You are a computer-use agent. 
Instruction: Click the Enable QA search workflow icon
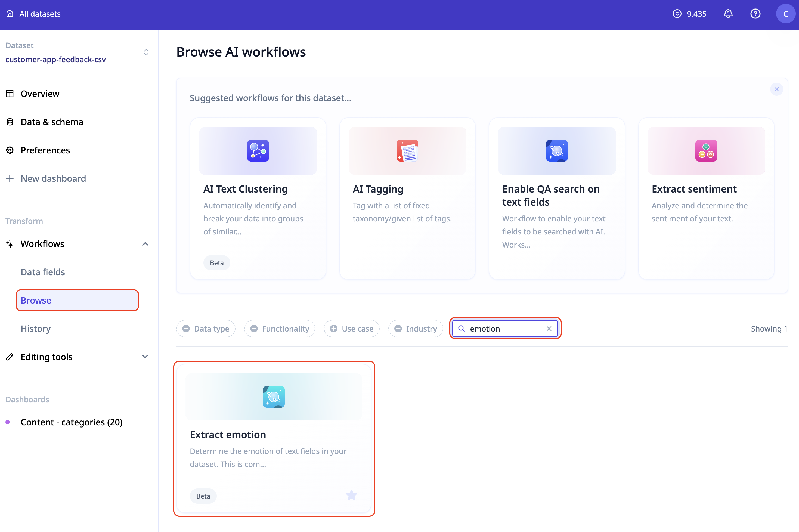click(556, 151)
